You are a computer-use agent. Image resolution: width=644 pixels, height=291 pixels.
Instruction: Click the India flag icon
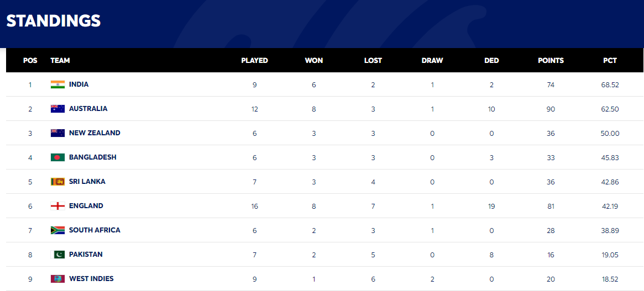57,84
